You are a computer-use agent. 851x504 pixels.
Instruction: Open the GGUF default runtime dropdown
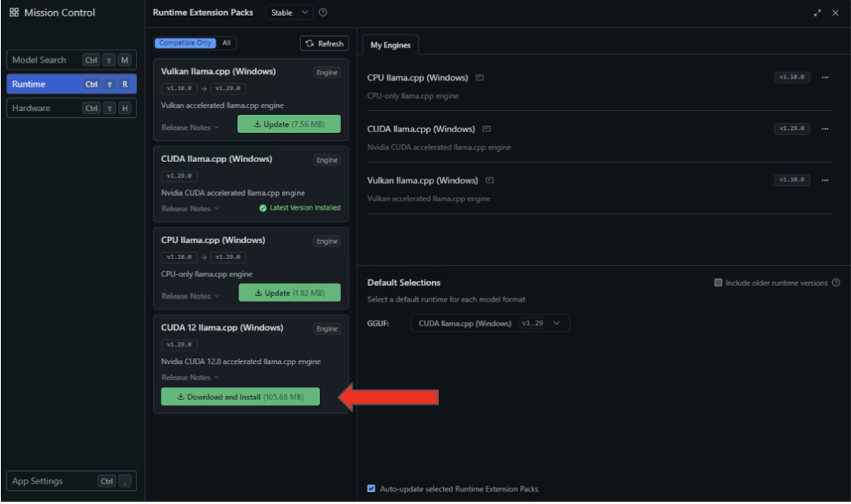(x=489, y=324)
